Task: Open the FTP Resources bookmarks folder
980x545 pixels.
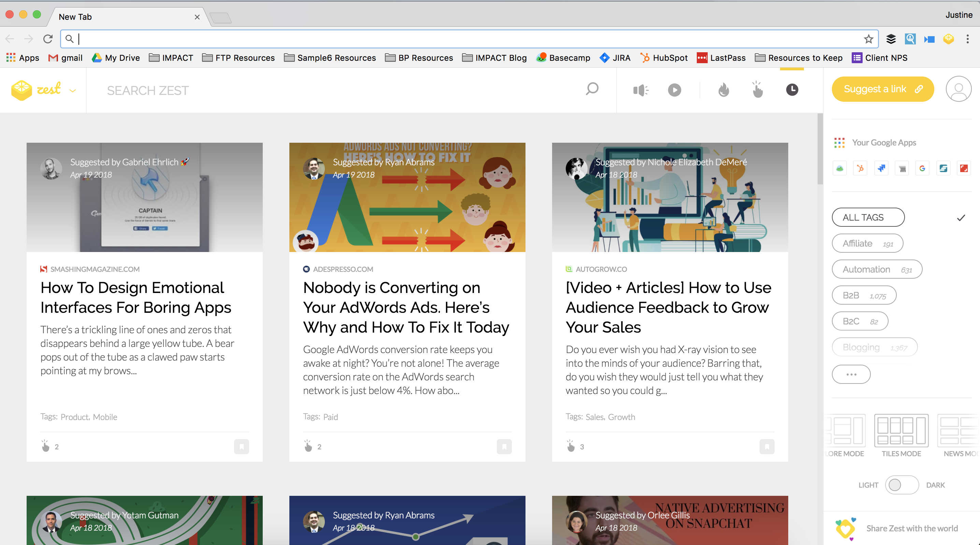Action: point(239,58)
